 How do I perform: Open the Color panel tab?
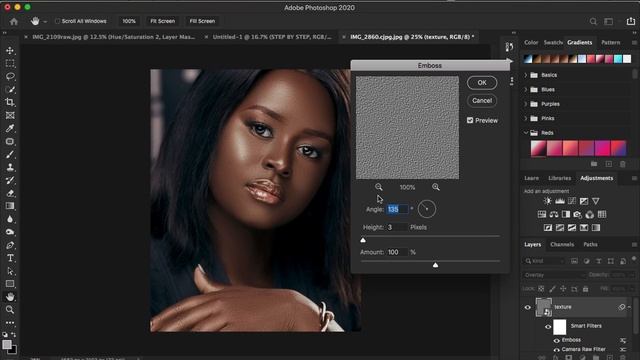(531, 42)
